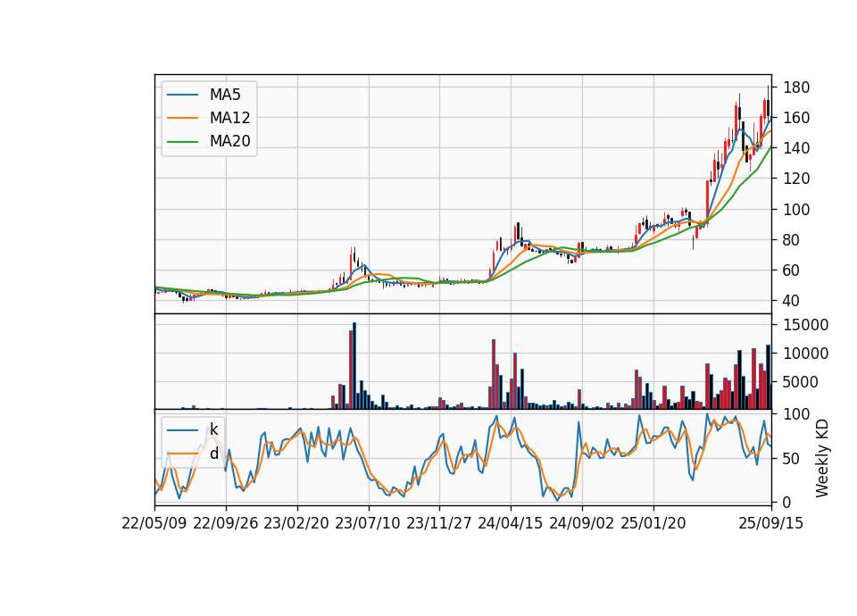The image size is (857, 616).
Task: Click the orange MA12 legend line sample
Action: (x=182, y=118)
